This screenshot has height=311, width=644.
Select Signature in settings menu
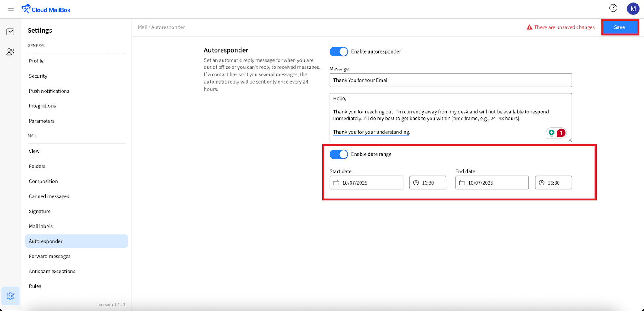(x=40, y=211)
